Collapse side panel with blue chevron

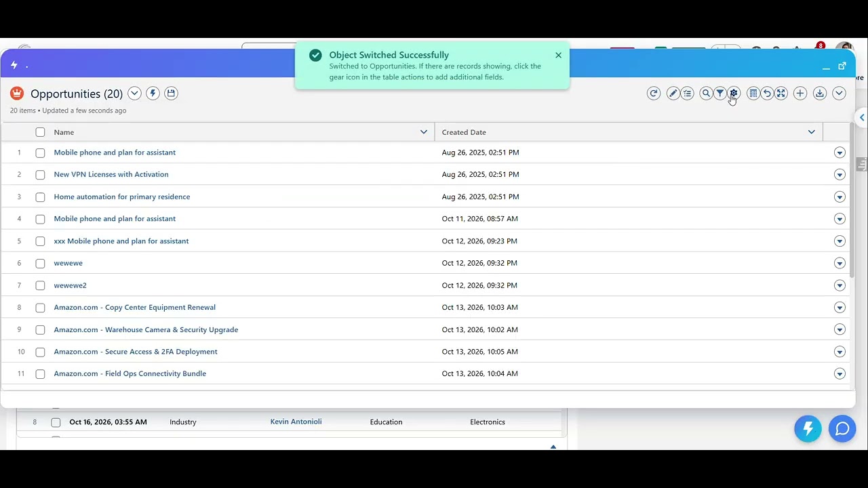tap(862, 117)
